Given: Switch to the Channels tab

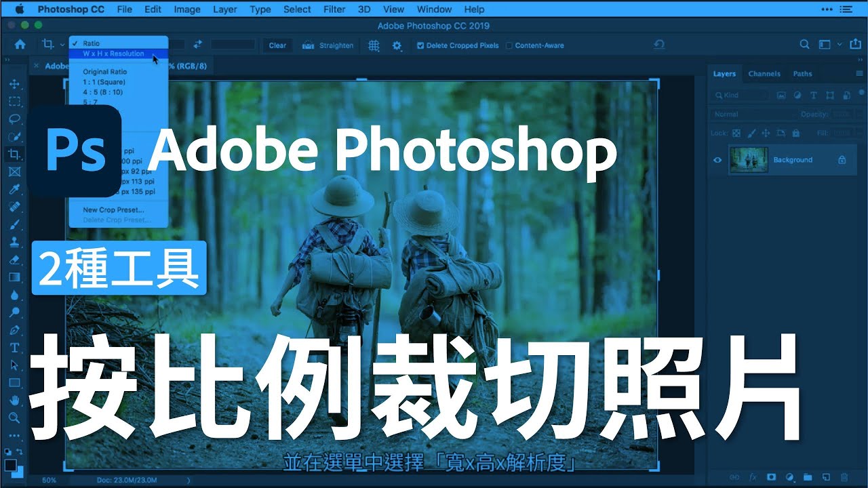Looking at the screenshot, I should pyautogui.click(x=764, y=74).
